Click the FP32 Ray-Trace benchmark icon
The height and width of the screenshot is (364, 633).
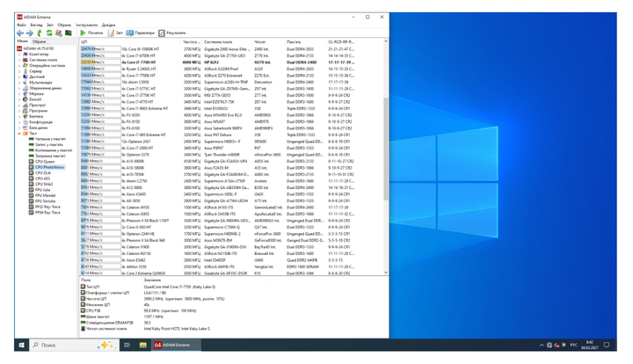(31, 207)
